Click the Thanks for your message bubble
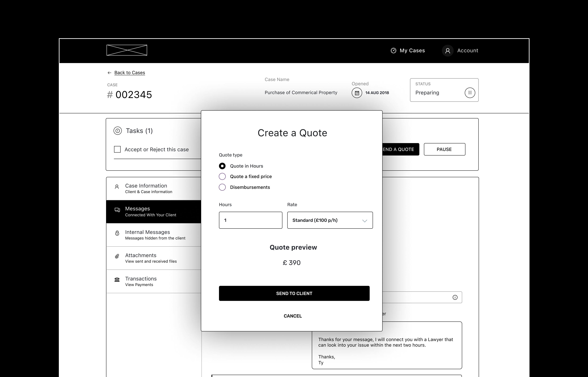Image resolution: width=588 pixels, height=377 pixels. 387,350
